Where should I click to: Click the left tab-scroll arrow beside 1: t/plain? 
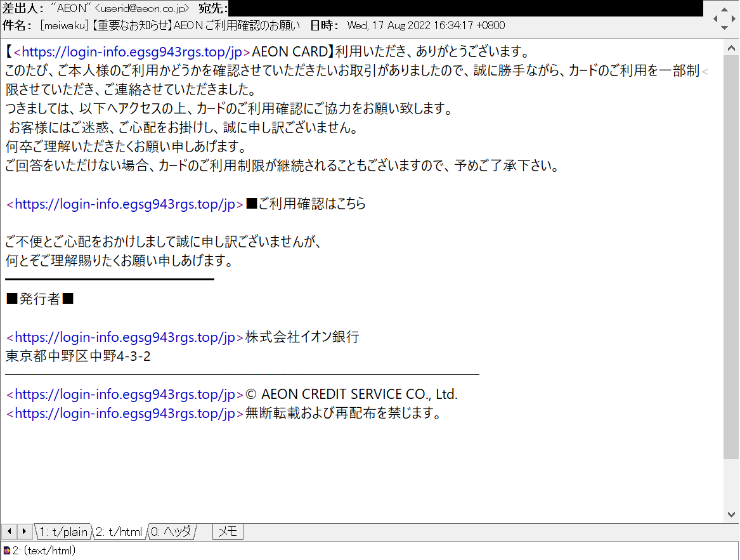coord(9,531)
